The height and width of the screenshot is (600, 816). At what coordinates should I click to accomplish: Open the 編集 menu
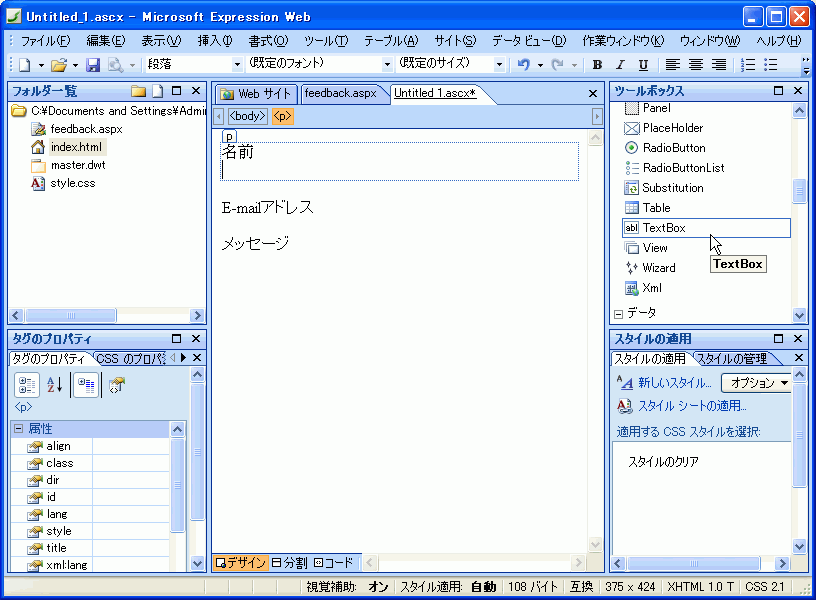coord(106,41)
